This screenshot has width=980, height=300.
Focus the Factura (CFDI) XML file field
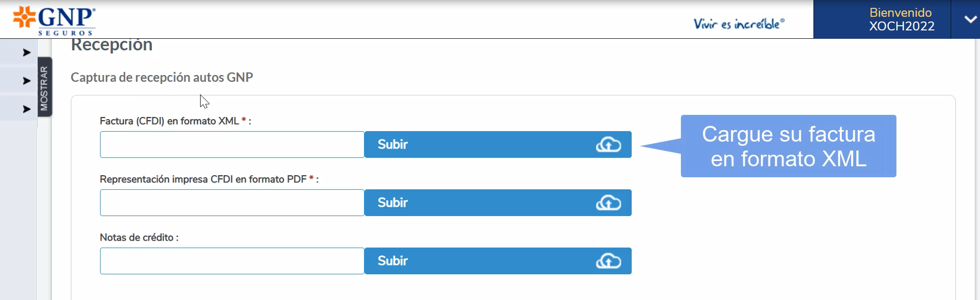tap(232, 145)
